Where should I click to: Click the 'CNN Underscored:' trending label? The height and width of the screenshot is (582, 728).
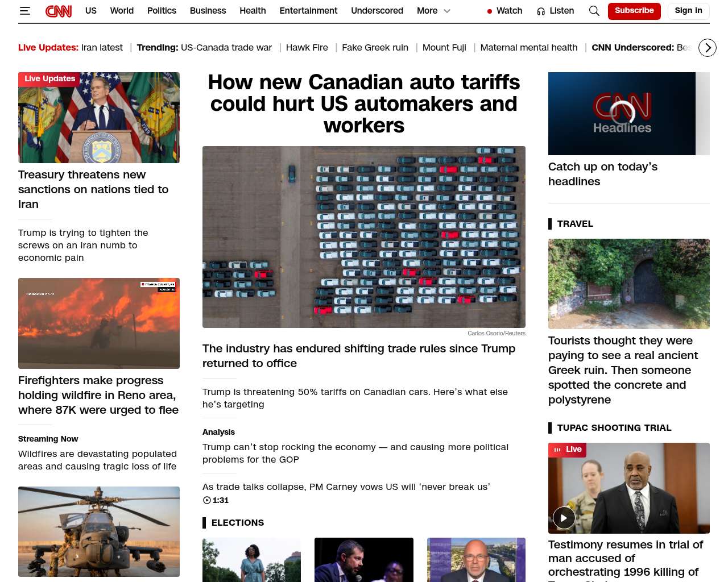pos(632,48)
